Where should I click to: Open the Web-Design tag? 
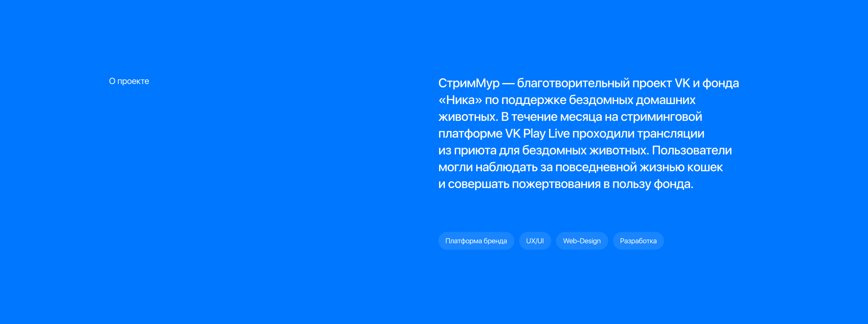pyautogui.click(x=582, y=241)
